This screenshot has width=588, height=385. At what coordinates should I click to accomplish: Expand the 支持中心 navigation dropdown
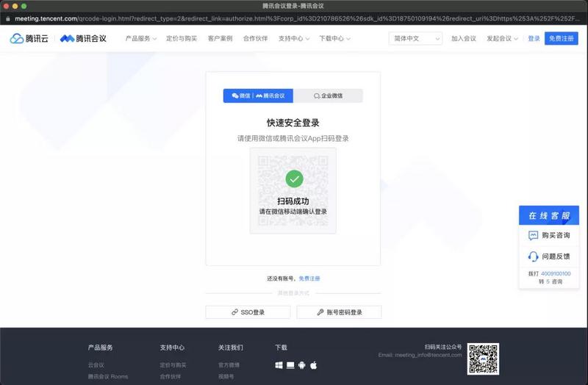click(x=294, y=38)
